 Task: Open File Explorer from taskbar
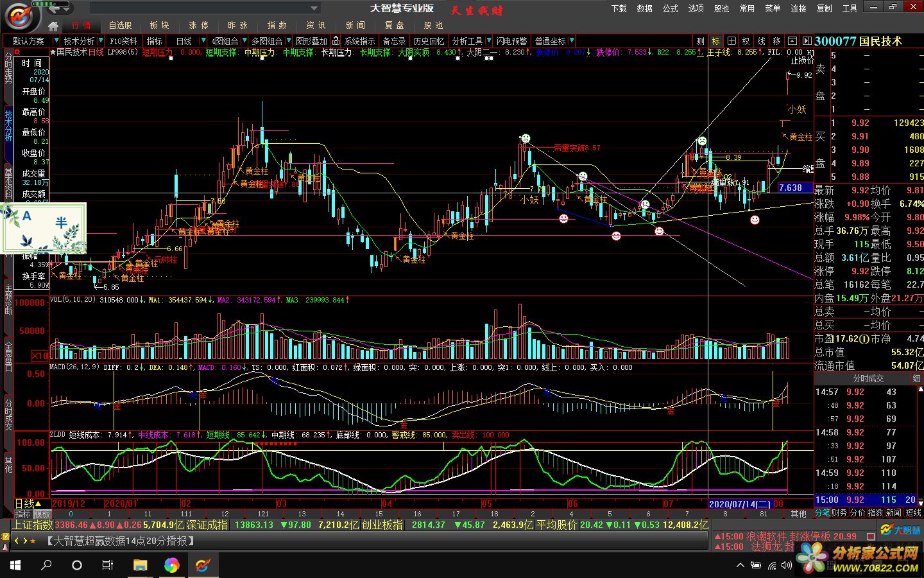tap(140, 565)
